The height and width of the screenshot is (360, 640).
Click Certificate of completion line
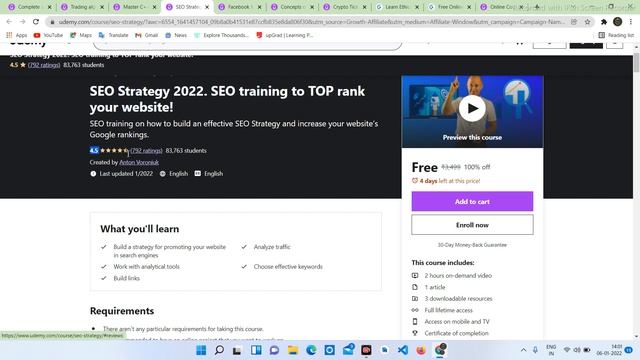click(456, 333)
